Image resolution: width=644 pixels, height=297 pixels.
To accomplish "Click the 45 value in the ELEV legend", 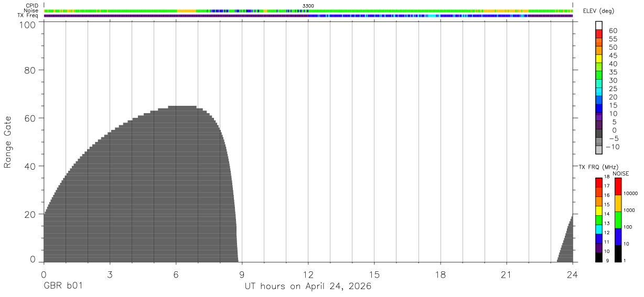I will click(x=613, y=56).
